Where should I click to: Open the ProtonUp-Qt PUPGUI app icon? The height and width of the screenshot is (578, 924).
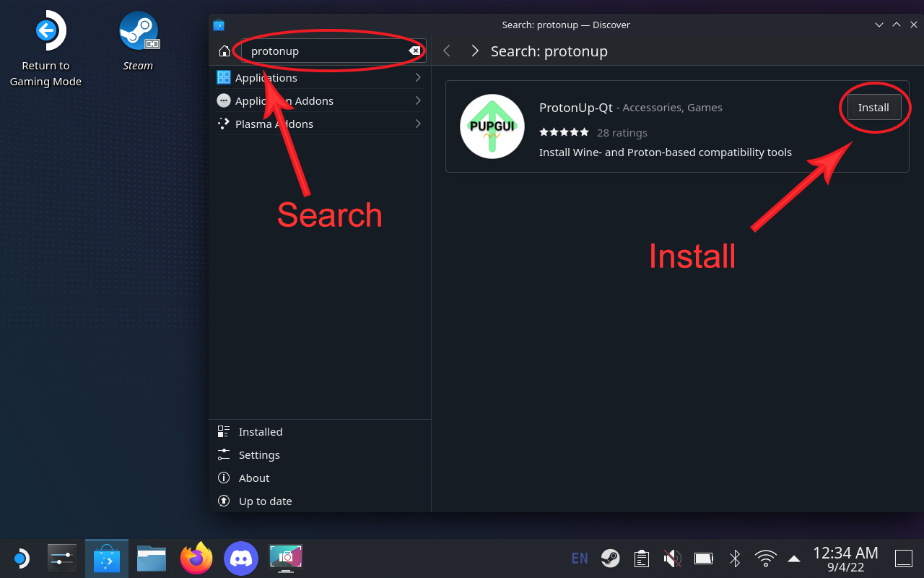pyautogui.click(x=492, y=126)
